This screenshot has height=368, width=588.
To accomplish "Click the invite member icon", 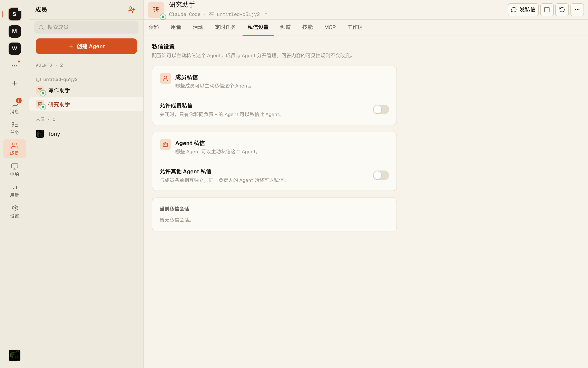I will click(x=131, y=10).
